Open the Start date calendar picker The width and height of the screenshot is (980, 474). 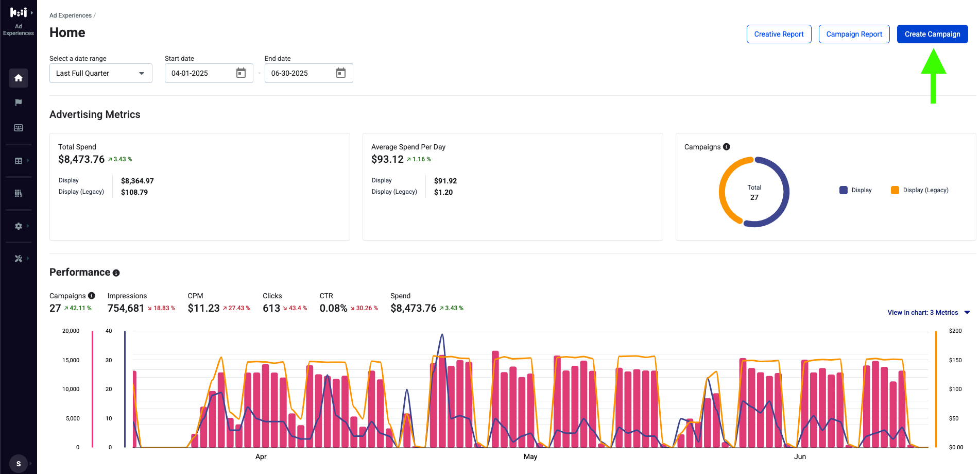241,73
